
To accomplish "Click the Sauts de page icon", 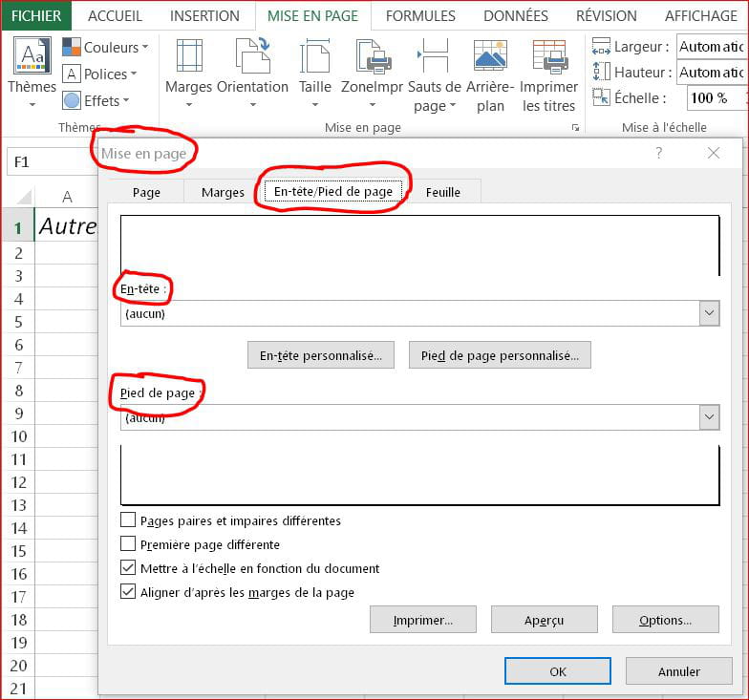I will (434, 55).
